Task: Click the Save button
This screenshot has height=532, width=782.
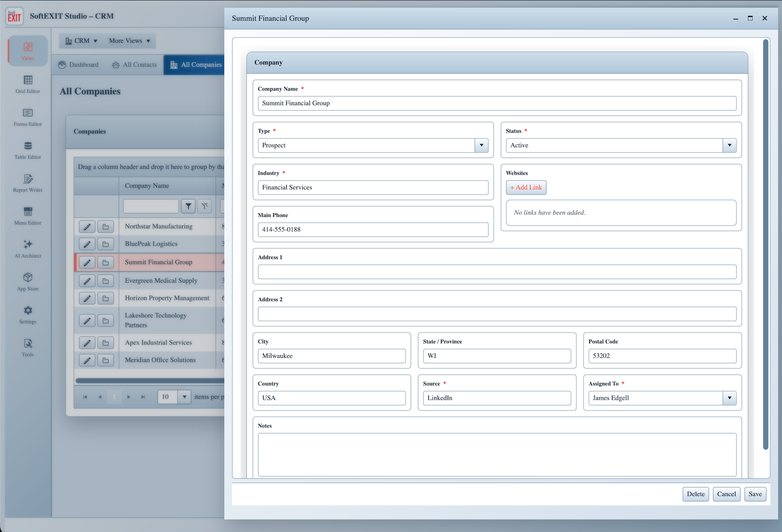Action: pos(755,494)
